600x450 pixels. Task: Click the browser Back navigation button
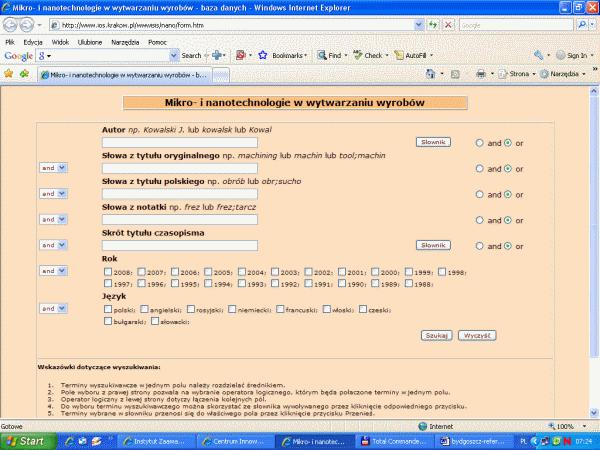pos(12,23)
